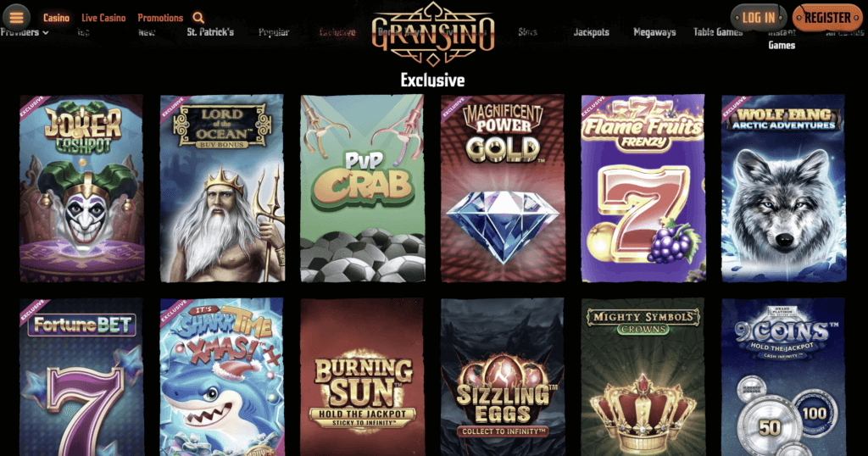Open Lord of the Ocean game
This screenshot has height=456, width=868.
click(x=222, y=188)
